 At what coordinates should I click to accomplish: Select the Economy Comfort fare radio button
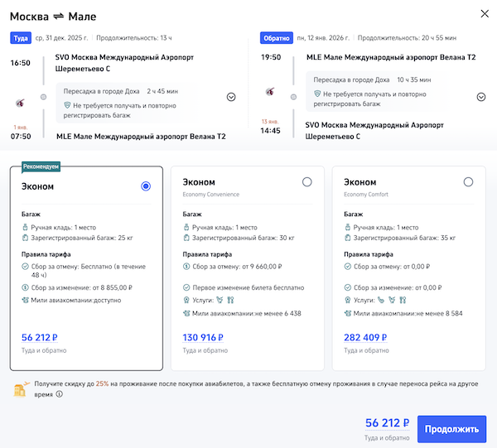pos(469,182)
